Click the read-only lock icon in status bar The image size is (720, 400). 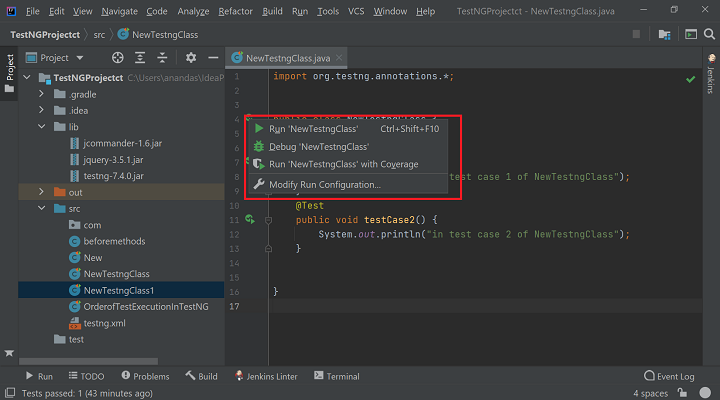(682, 393)
